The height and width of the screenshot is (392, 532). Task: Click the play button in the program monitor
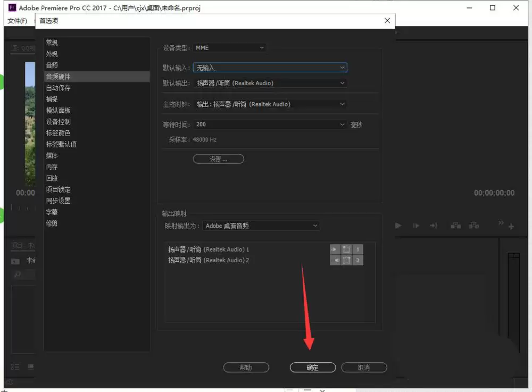(398, 226)
